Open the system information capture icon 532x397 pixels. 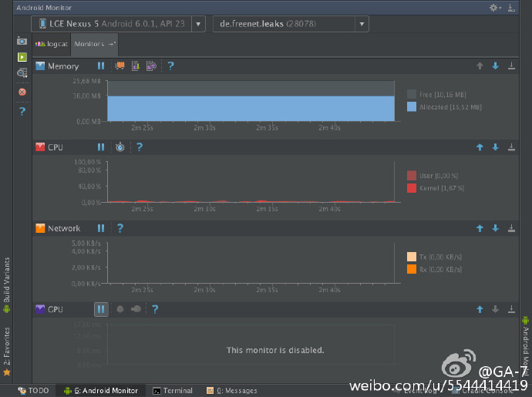point(22,73)
